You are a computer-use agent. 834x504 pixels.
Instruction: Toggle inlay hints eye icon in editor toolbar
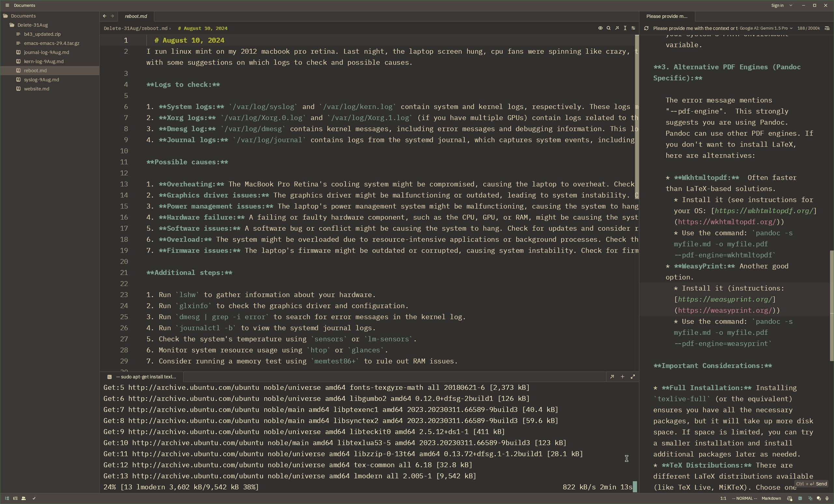600,28
